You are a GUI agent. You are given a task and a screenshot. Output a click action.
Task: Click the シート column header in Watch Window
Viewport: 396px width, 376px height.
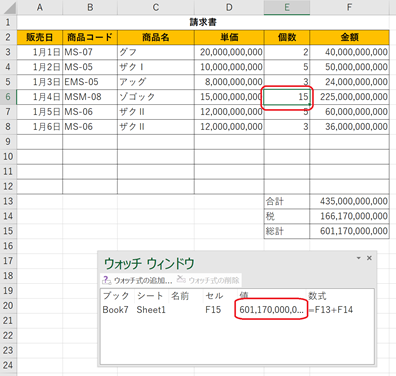click(150, 296)
